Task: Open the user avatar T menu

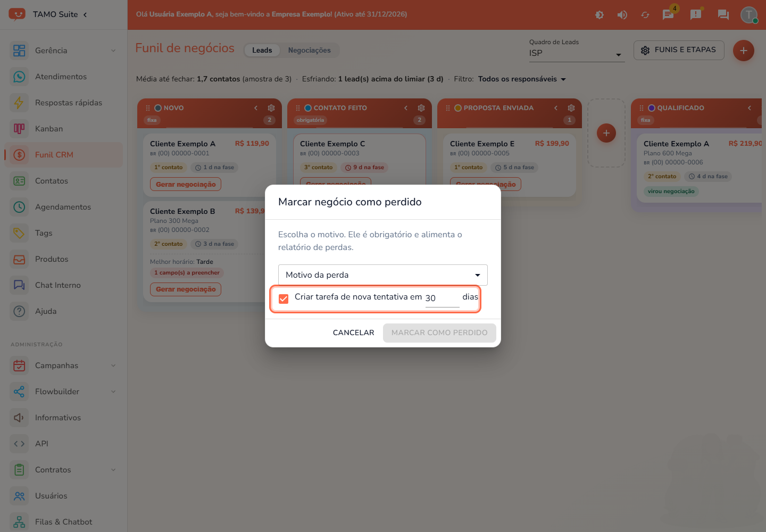Action: point(749,14)
